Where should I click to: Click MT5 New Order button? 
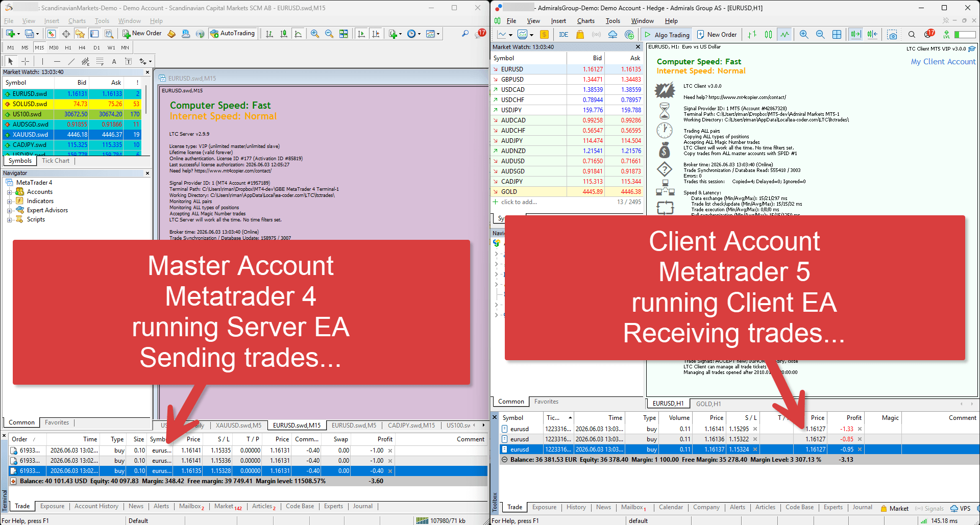(x=717, y=35)
